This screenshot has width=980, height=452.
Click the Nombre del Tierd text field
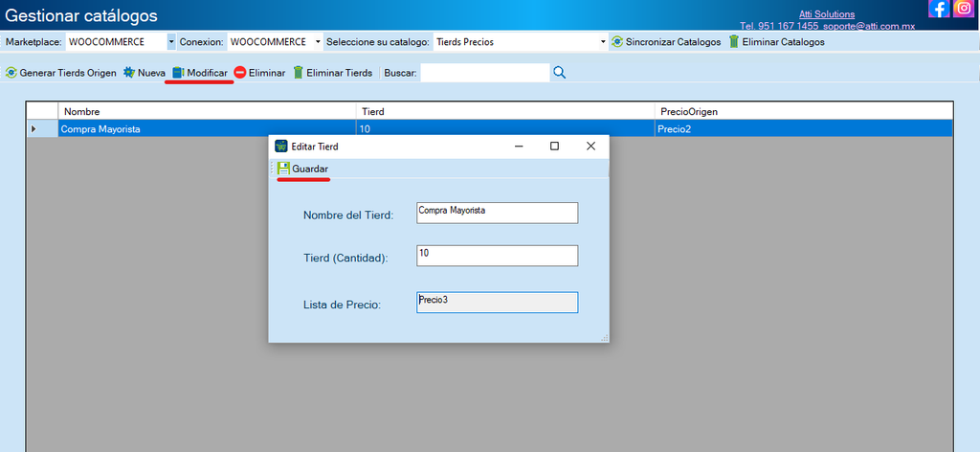point(497,213)
